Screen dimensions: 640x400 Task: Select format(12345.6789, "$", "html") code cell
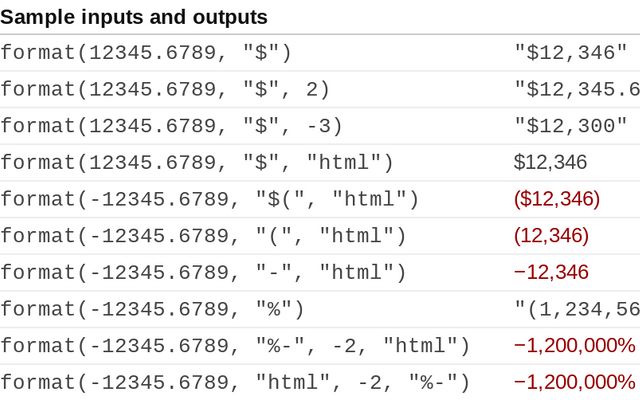point(197,163)
